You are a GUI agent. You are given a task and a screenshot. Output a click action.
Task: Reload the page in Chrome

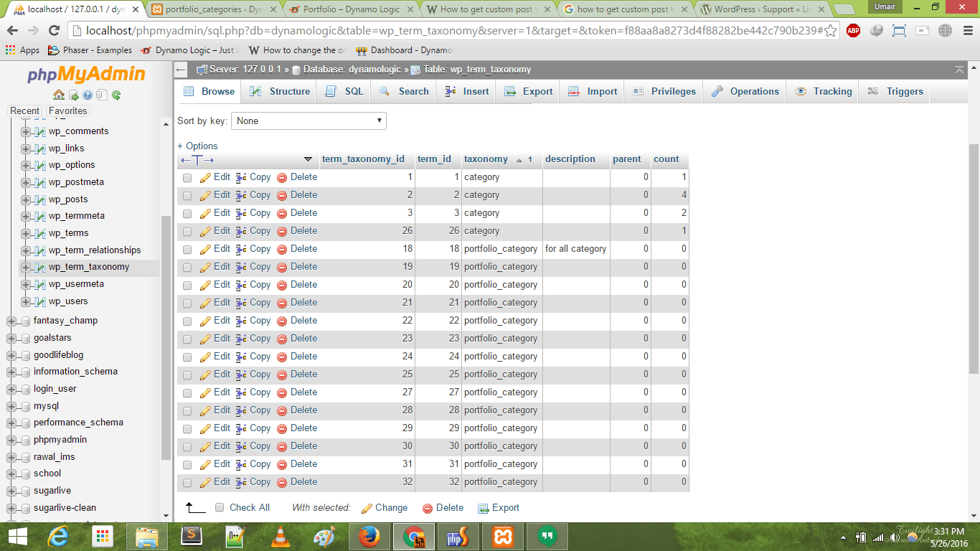click(x=54, y=31)
